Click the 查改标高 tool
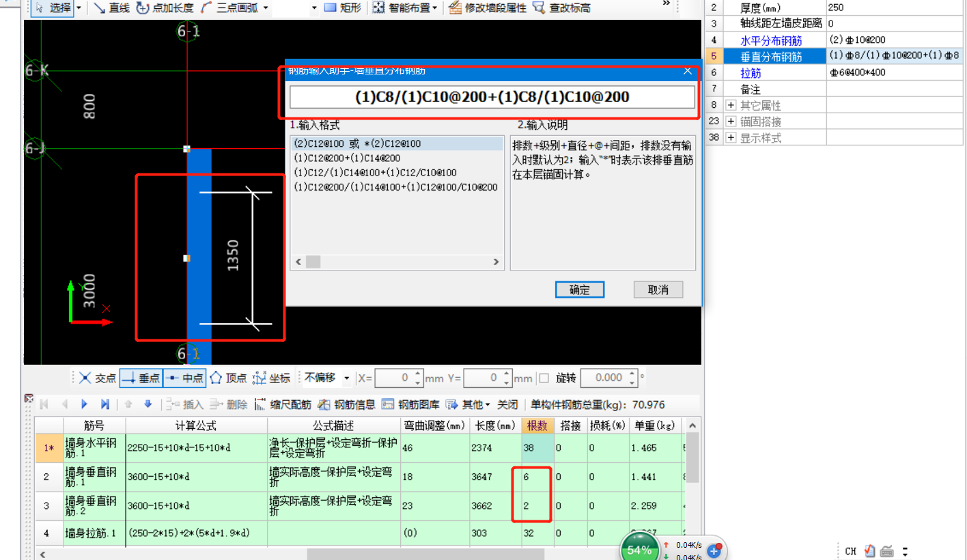This screenshot has width=967, height=560. pyautogui.click(x=561, y=8)
